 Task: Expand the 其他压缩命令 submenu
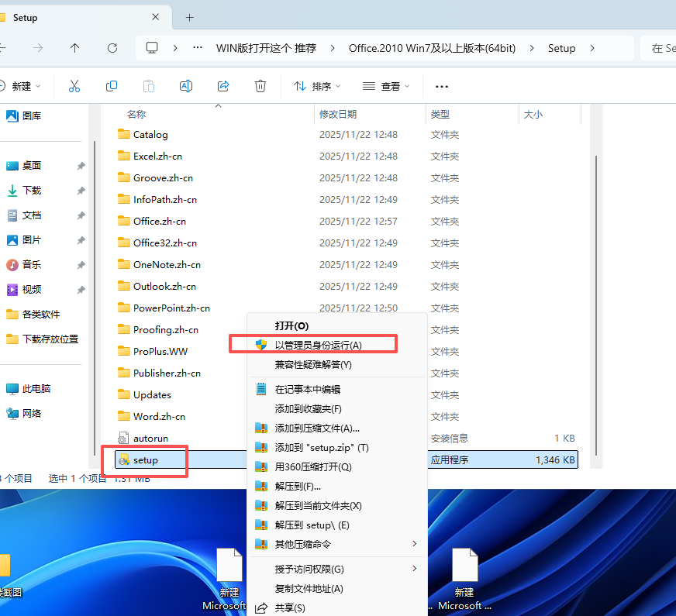tap(302, 544)
